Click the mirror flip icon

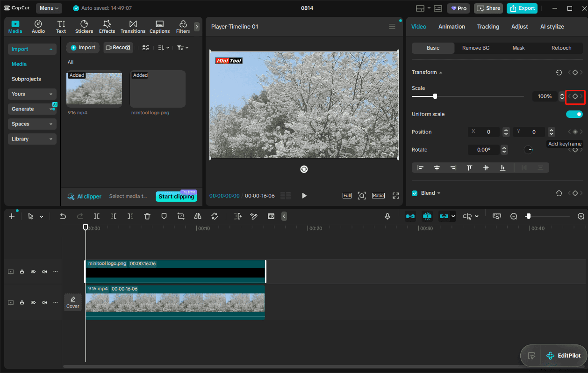click(198, 216)
